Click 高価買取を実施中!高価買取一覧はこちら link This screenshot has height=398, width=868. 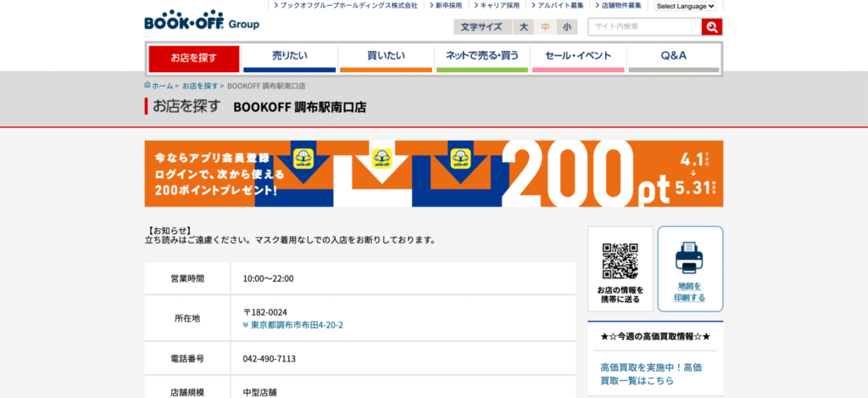[652, 374]
